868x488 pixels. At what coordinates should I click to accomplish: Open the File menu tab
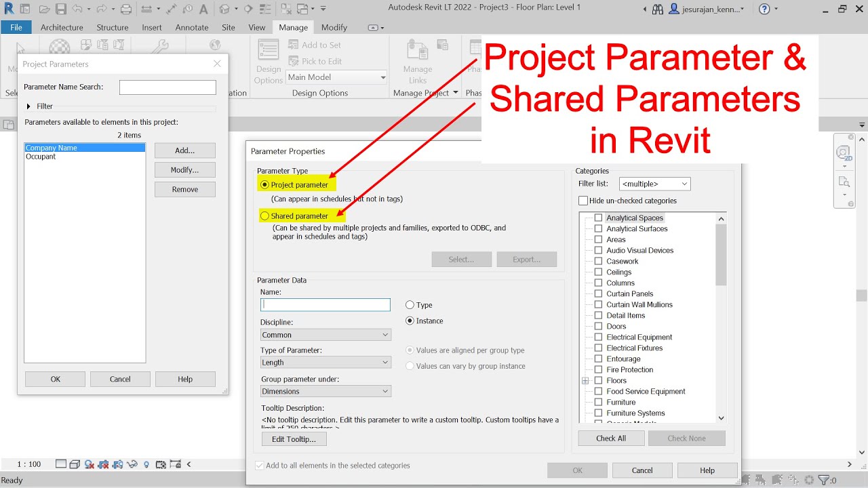[16, 27]
